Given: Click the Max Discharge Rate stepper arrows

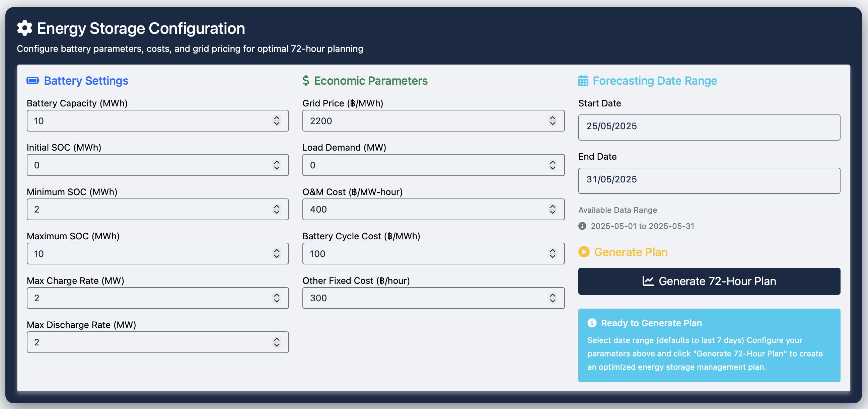Looking at the screenshot, I should pyautogui.click(x=277, y=342).
